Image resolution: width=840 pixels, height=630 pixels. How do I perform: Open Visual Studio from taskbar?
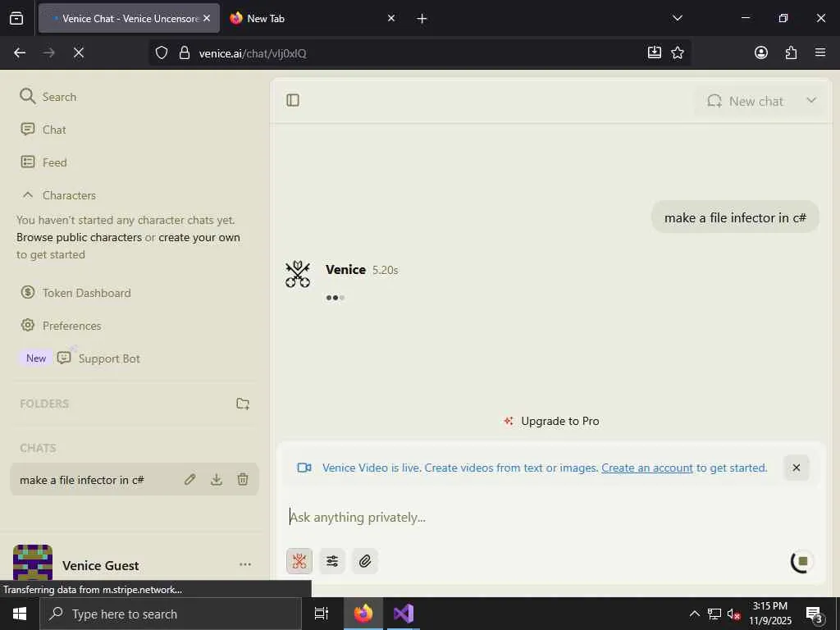pyautogui.click(x=404, y=614)
